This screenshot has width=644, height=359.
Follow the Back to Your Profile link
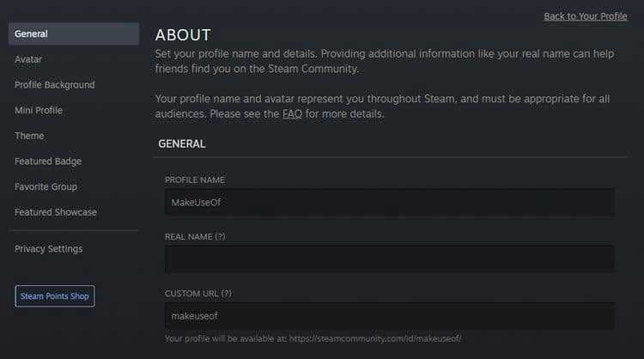click(x=586, y=16)
